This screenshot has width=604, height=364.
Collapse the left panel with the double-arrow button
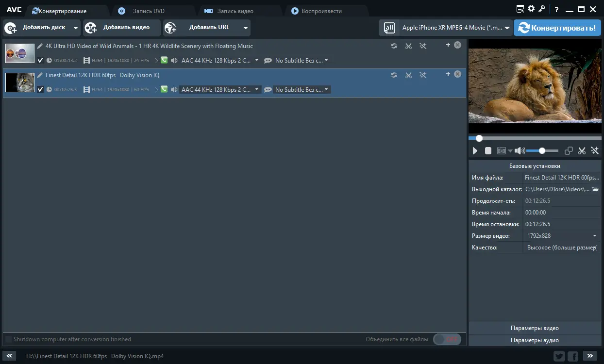pyautogui.click(x=10, y=356)
